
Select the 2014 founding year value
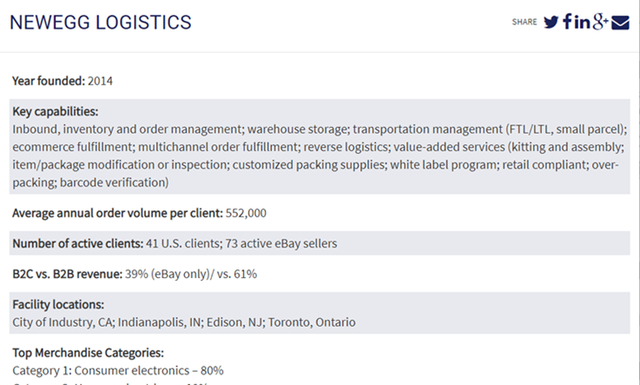coord(100,81)
